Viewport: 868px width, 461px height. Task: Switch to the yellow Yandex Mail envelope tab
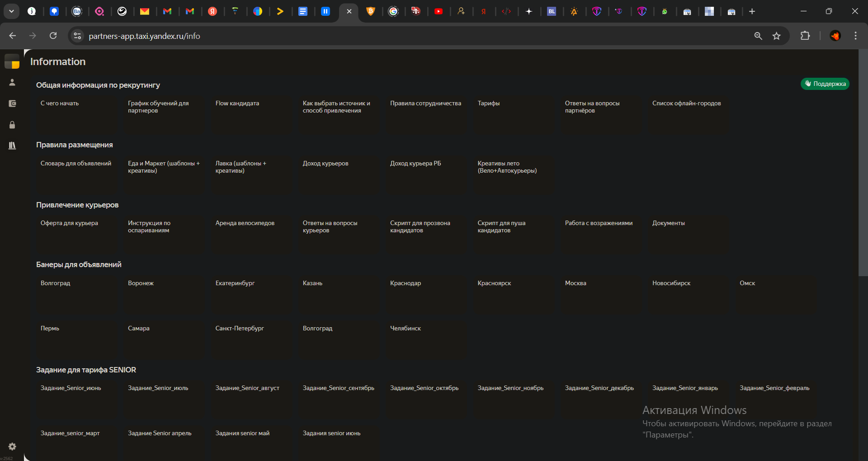[x=145, y=11]
